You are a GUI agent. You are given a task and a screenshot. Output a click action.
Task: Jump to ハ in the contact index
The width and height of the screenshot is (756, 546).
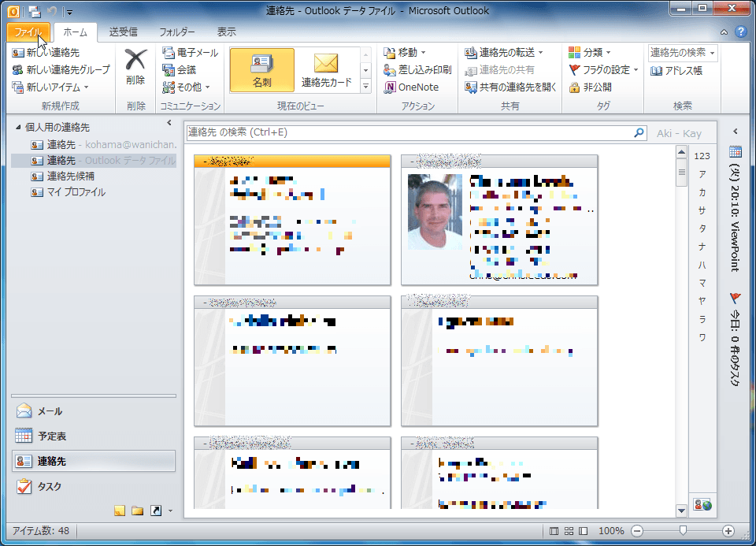click(702, 265)
